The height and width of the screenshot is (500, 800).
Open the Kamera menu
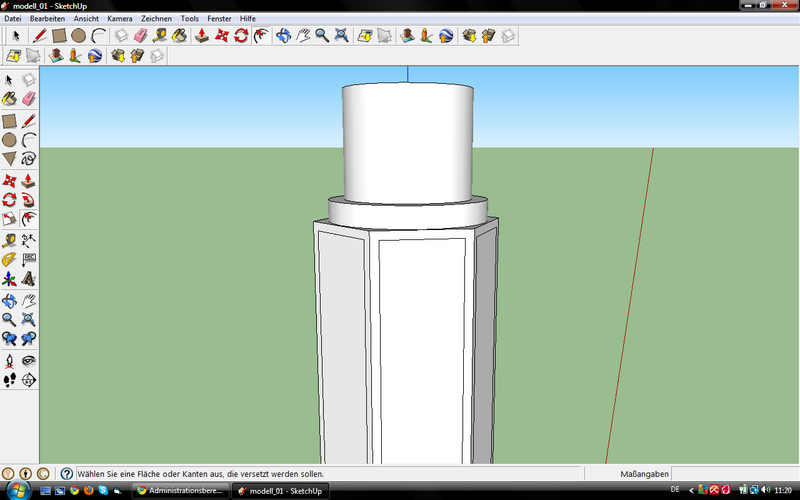coord(119,18)
